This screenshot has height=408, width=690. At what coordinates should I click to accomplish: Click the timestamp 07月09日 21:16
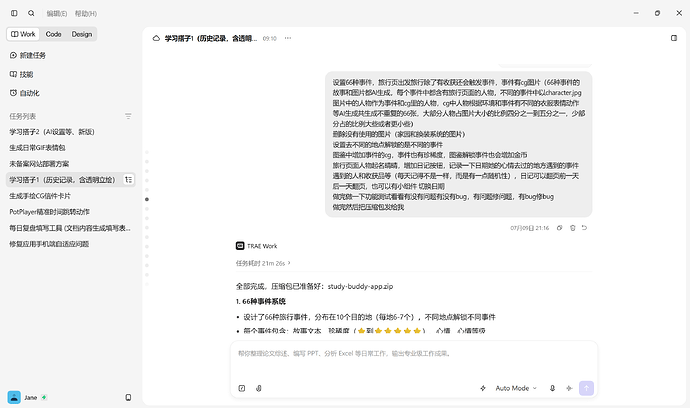pyautogui.click(x=529, y=228)
